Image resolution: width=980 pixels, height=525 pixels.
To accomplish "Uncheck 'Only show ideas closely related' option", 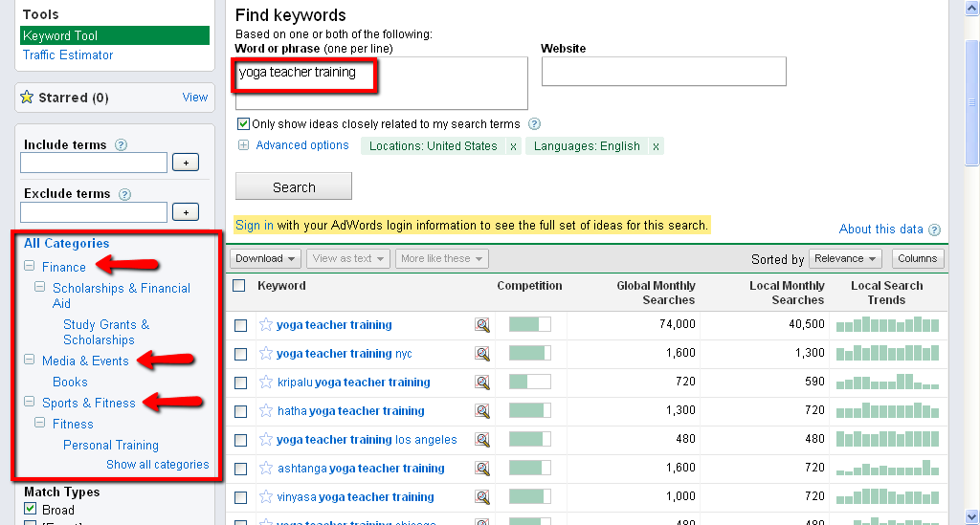I will pyautogui.click(x=243, y=124).
